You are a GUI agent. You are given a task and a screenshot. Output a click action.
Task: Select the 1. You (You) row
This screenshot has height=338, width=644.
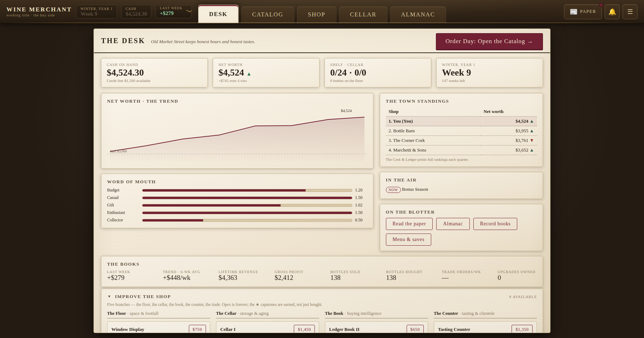(461, 121)
